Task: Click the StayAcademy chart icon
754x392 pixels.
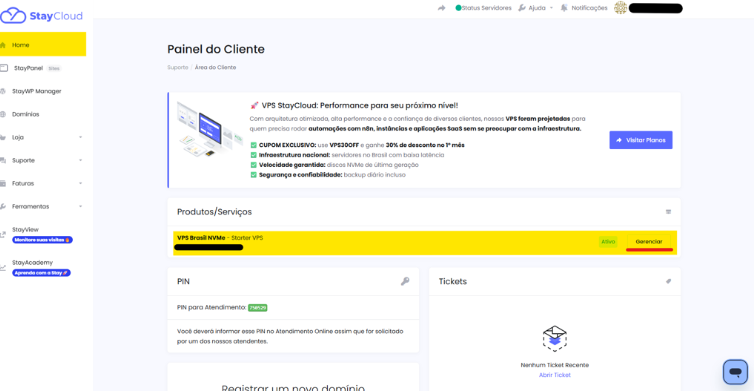Action: [x=3, y=267]
